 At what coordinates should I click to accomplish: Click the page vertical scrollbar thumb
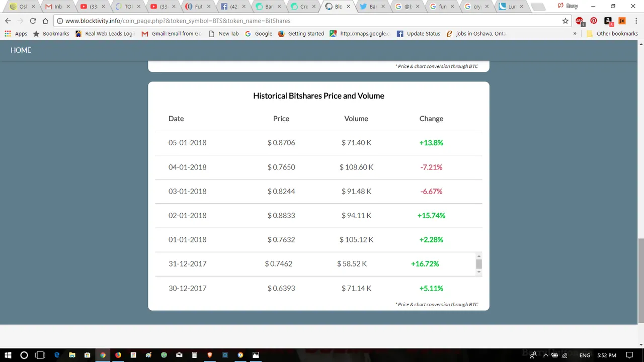coord(640,280)
